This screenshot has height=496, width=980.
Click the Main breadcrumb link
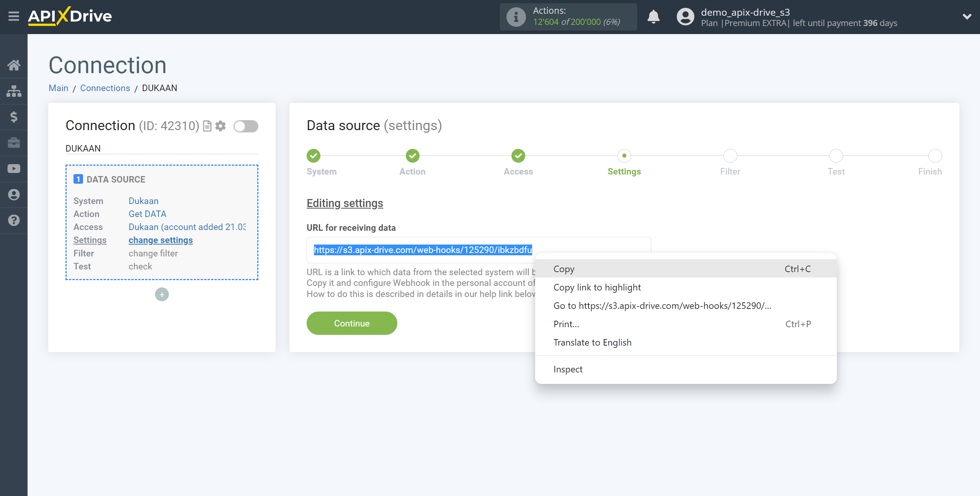click(59, 88)
